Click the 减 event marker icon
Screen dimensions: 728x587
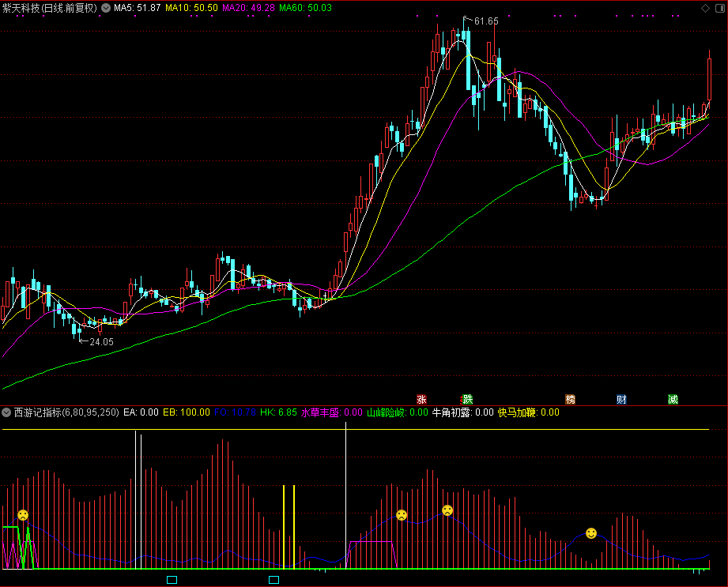[x=673, y=399]
